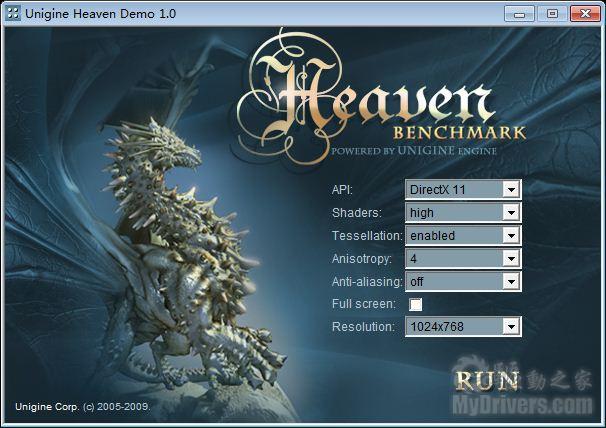Click the "Anisotropy:" label
Viewport: 606px width, 428px height.
coord(362,258)
